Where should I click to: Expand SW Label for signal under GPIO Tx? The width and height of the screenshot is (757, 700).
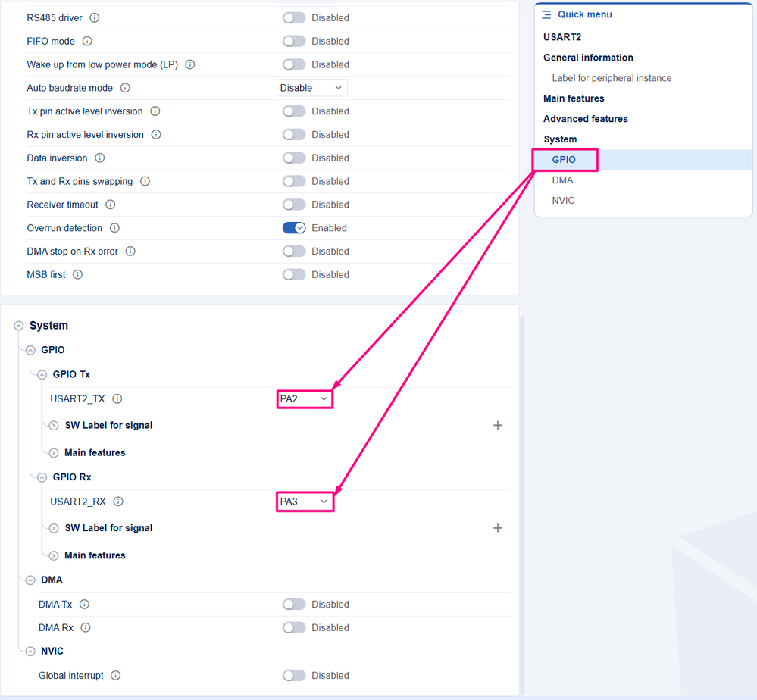(x=54, y=425)
